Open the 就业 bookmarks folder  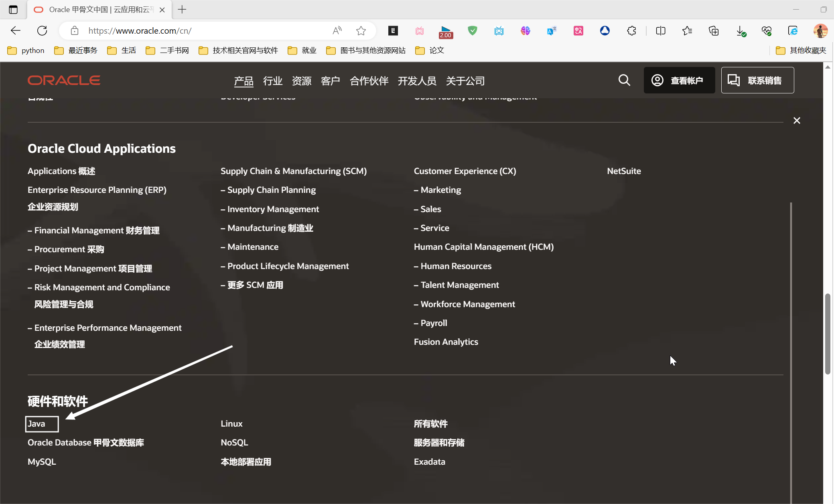pos(302,51)
